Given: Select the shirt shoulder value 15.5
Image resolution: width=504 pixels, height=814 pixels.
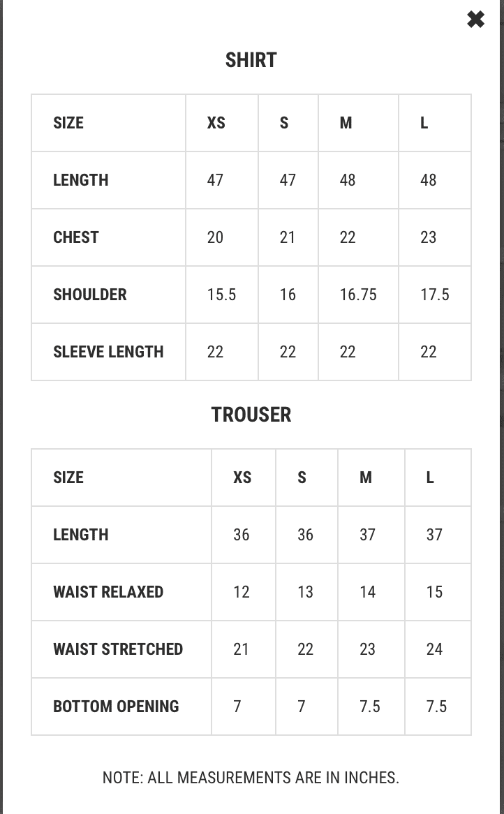Looking at the screenshot, I should click(x=222, y=295).
